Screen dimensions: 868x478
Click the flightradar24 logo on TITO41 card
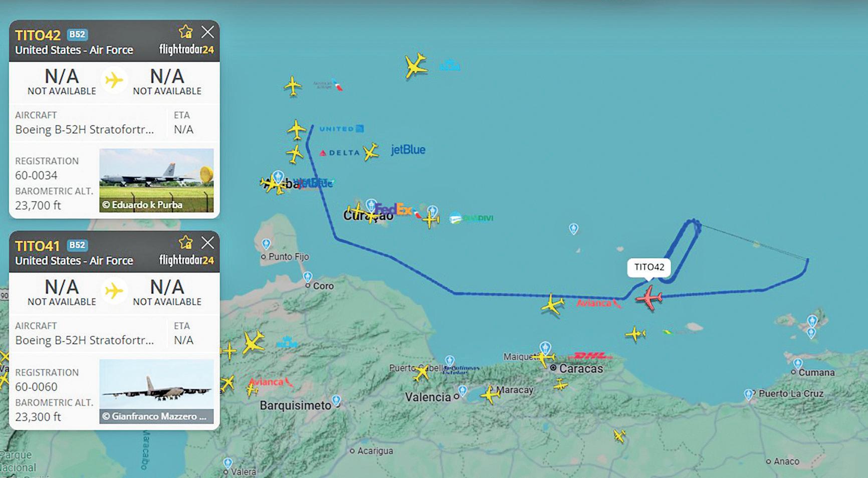tap(186, 260)
